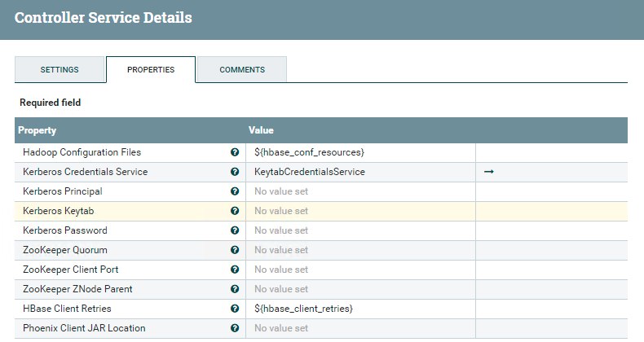
Task: Show help for Phoenix Client JAR Location
Action: (x=235, y=328)
